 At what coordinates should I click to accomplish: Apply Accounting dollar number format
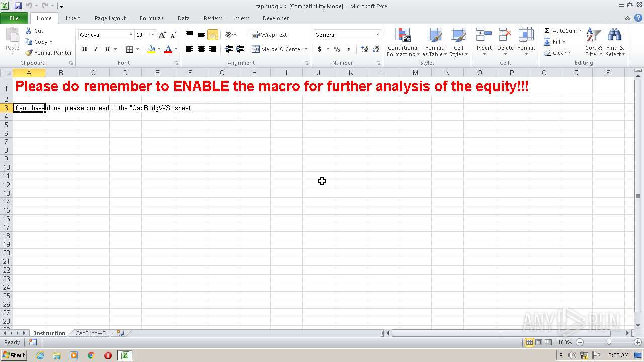[319, 49]
